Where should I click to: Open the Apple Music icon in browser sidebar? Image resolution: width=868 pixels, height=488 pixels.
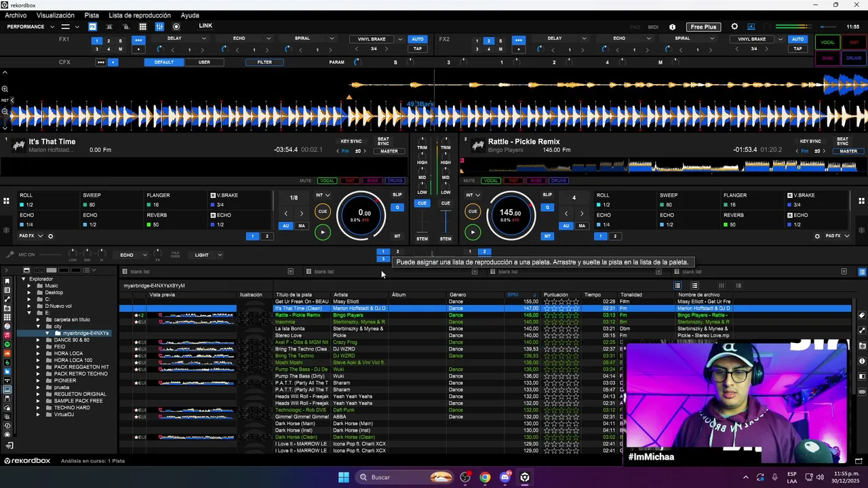pos(7,335)
